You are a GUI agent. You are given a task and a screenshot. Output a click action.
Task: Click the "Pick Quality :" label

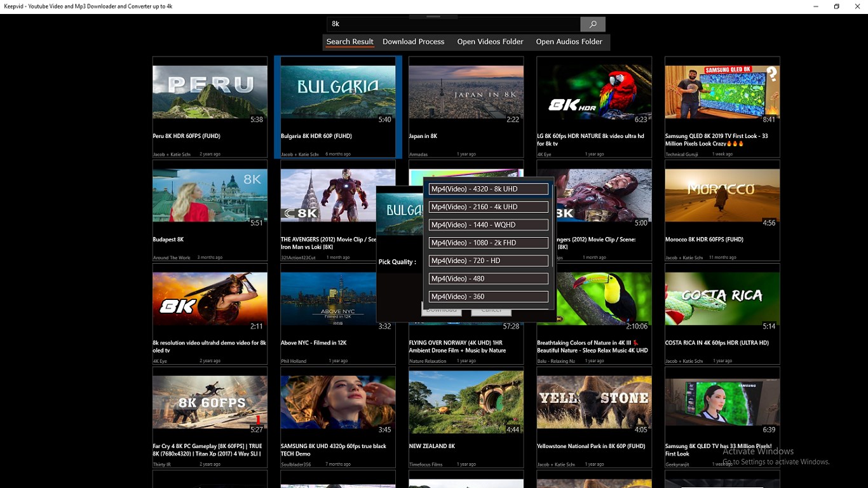click(397, 262)
